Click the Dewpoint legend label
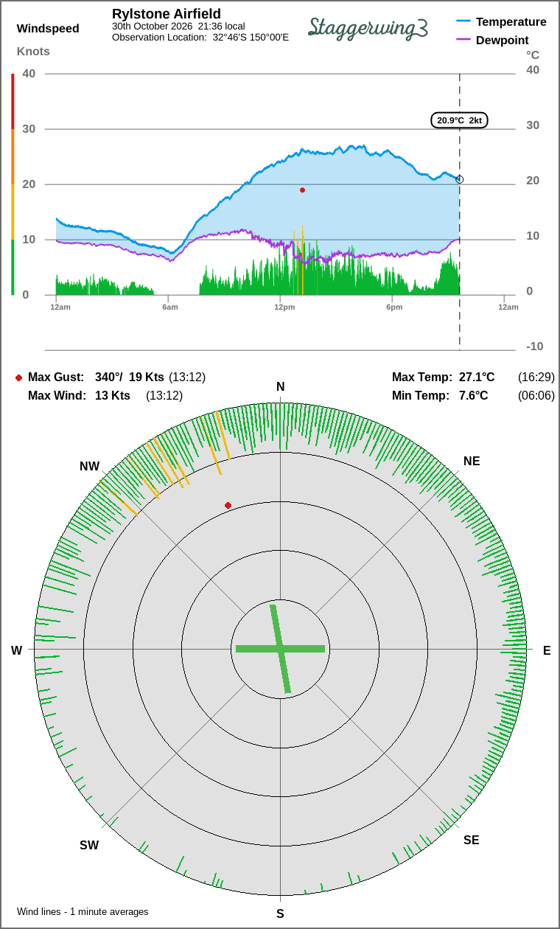 point(503,40)
